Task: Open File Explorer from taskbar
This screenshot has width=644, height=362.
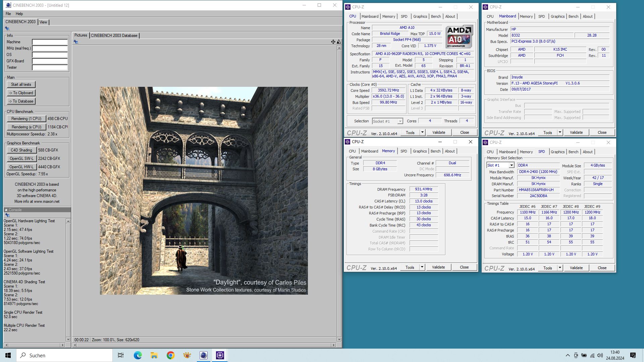Action: click(154, 355)
